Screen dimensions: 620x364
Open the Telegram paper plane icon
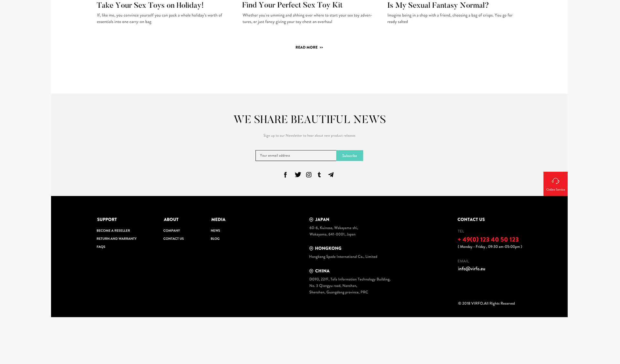tap(331, 175)
